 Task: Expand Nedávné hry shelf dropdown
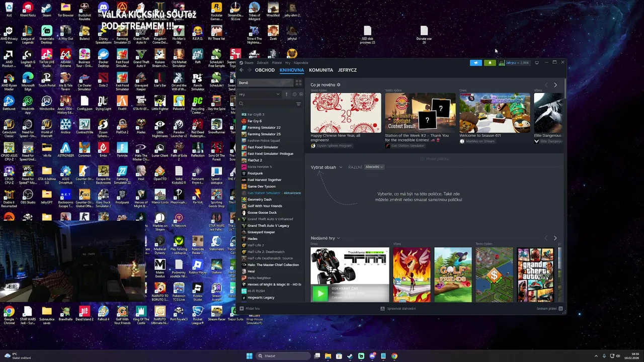(325, 238)
